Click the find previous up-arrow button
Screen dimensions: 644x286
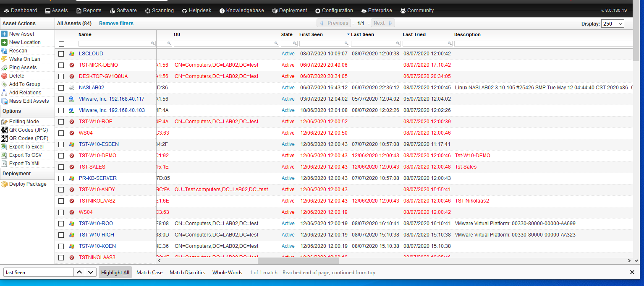(79, 273)
